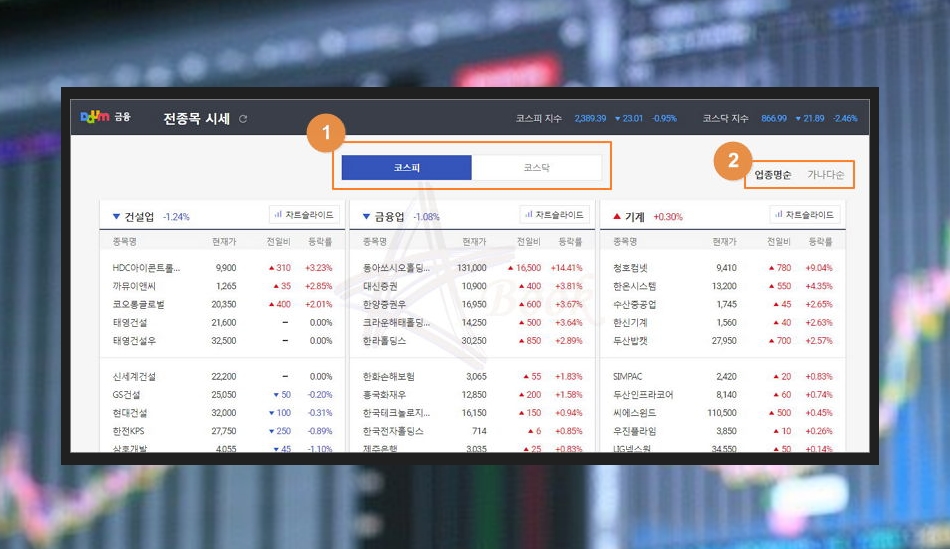Screen dimensions: 950x549
Task: Open stock 까뮤이앤씨
Action: point(134,286)
